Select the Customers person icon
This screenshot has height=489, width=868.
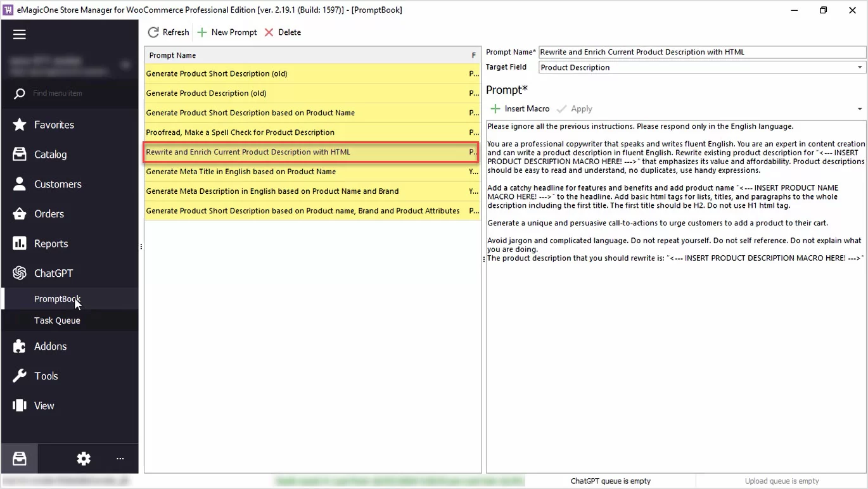coord(20,184)
